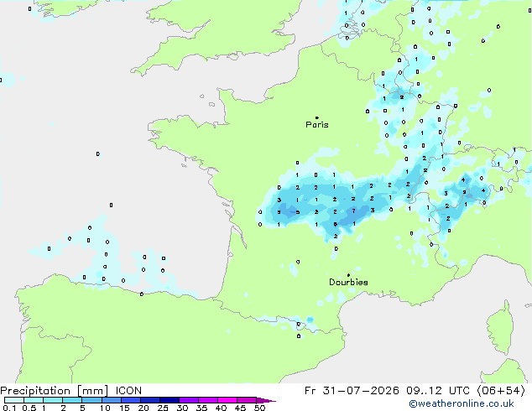Open the weatheronline.co.uk copyright link

click(x=462, y=403)
